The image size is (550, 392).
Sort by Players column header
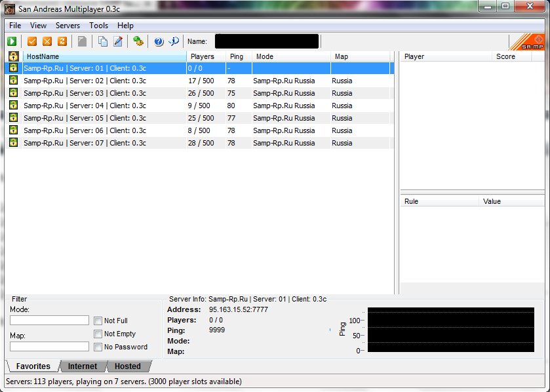(206, 56)
